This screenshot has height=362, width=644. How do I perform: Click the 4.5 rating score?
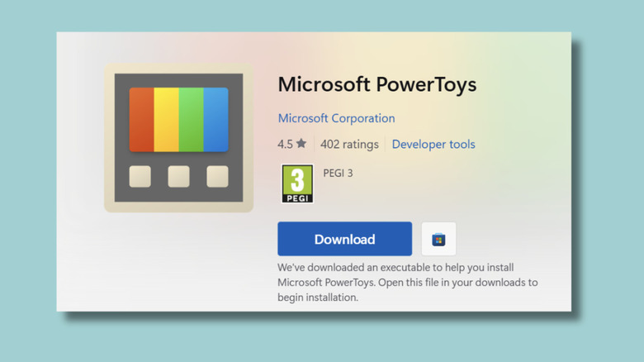pyautogui.click(x=285, y=144)
